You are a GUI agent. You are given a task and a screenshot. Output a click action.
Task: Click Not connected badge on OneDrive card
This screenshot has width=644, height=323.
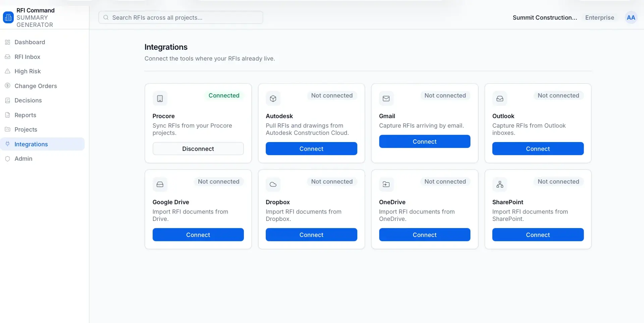pyautogui.click(x=445, y=181)
